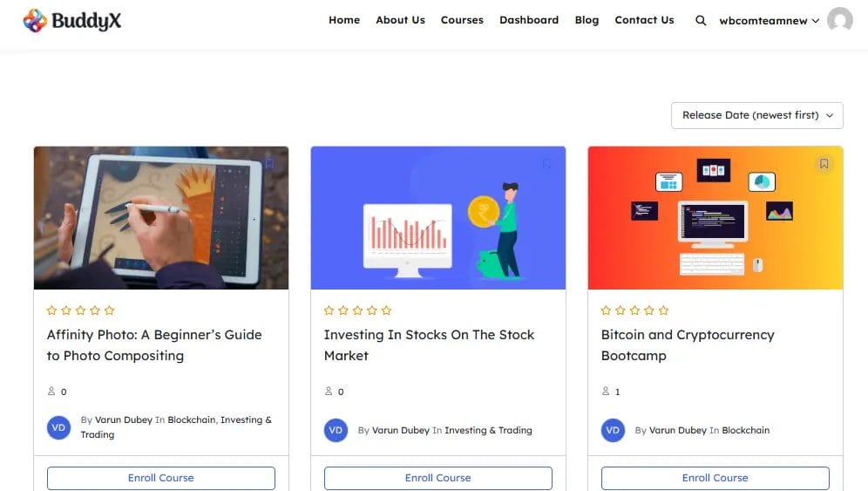Viewport: 868px width, 491px height.
Task: Enroll in Bitcoin and Cryptocurrency Bootcamp
Action: coord(715,478)
